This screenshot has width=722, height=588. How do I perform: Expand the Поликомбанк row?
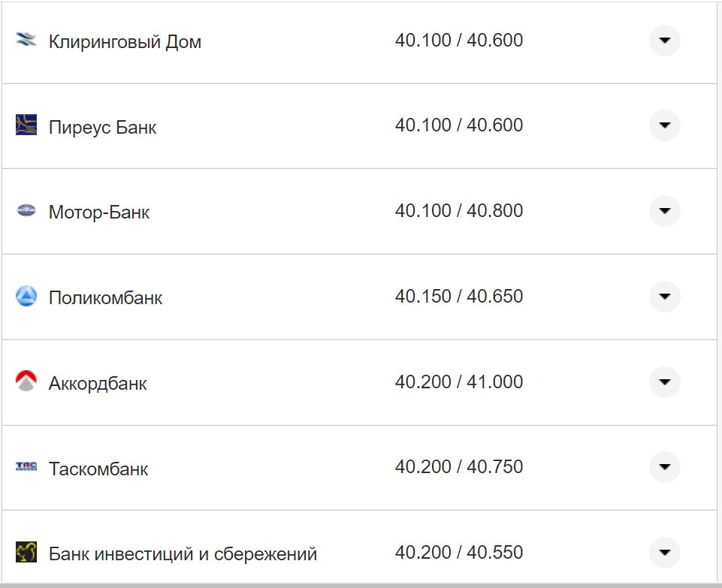click(664, 296)
